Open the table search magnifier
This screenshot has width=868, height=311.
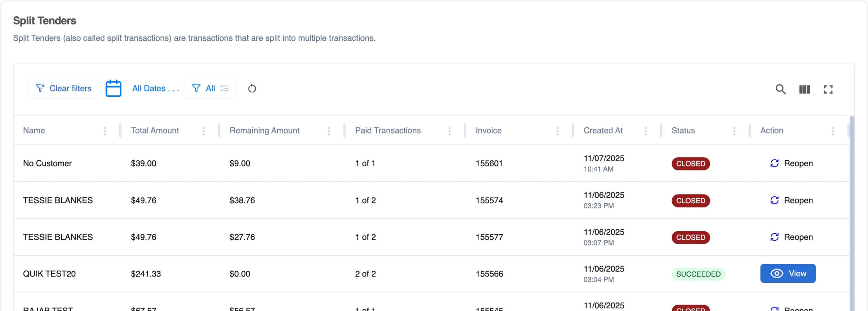[780, 89]
